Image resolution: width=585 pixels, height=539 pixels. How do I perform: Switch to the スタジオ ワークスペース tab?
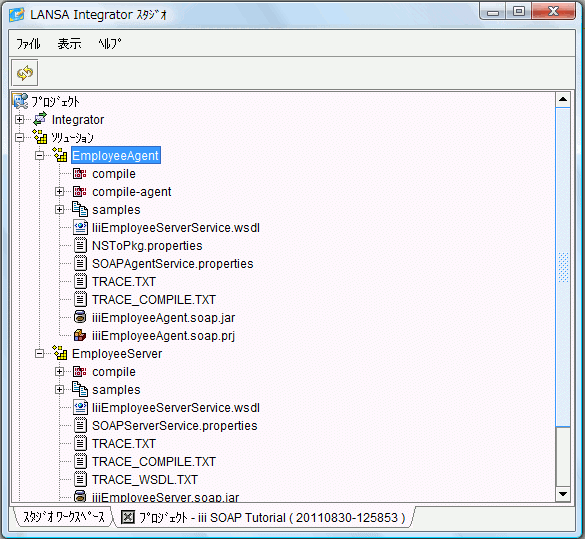(x=63, y=517)
